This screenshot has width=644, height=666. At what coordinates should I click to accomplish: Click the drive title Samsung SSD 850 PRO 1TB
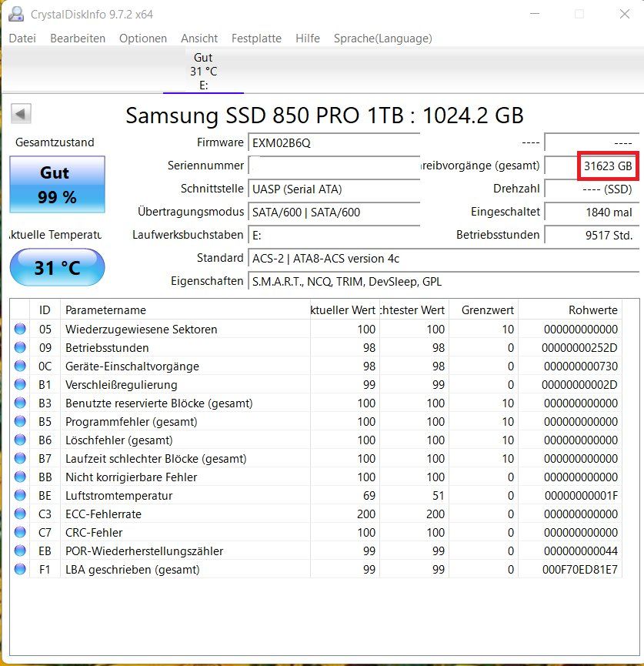325,115
